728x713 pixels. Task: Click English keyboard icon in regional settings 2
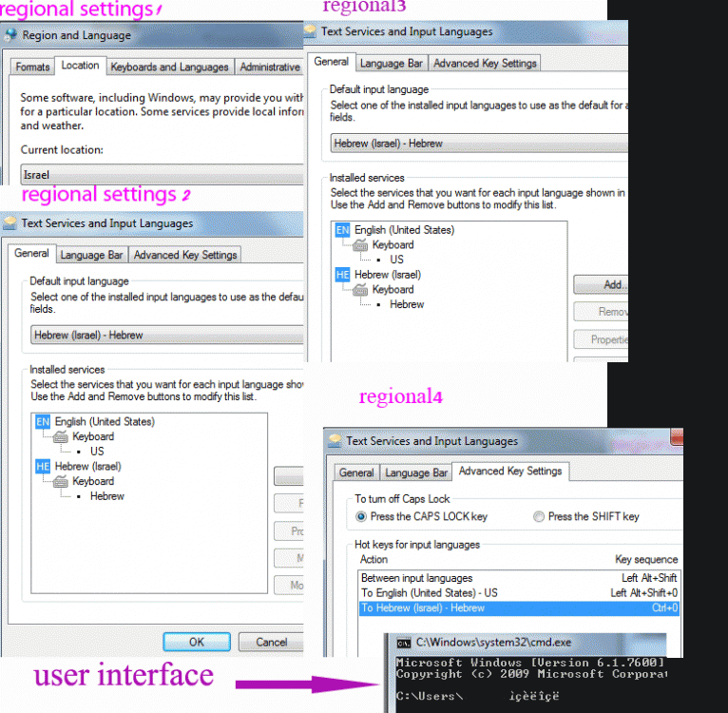tap(61, 436)
